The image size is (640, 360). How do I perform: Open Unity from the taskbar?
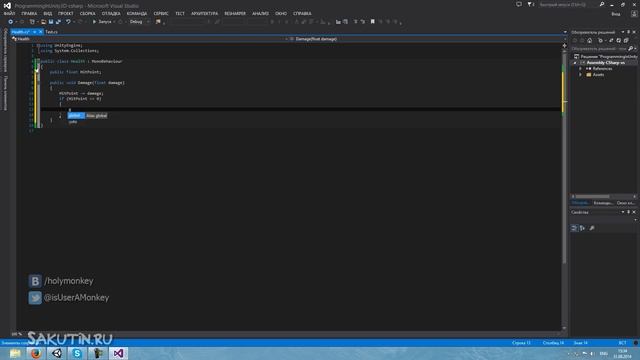(x=57, y=353)
